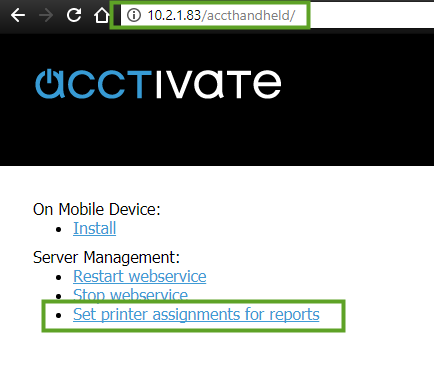Select the 'On Mobile Device:' heading text

coord(97,209)
